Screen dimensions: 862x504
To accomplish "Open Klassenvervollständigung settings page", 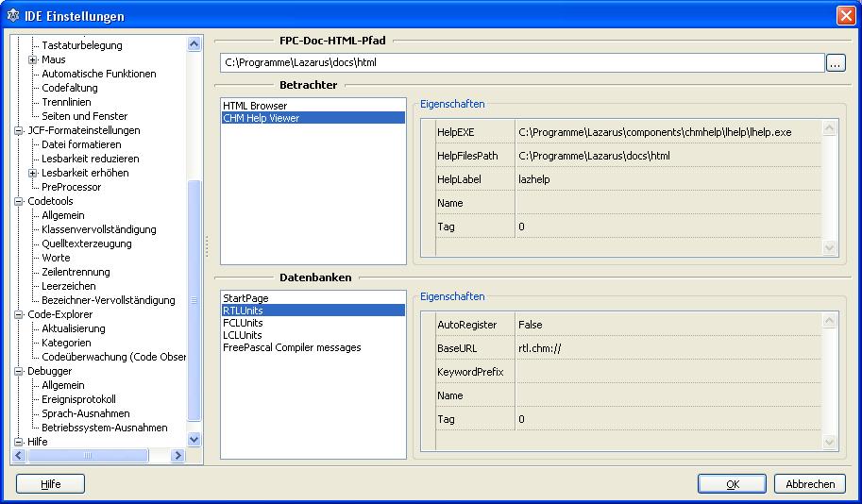I will [99, 229].
